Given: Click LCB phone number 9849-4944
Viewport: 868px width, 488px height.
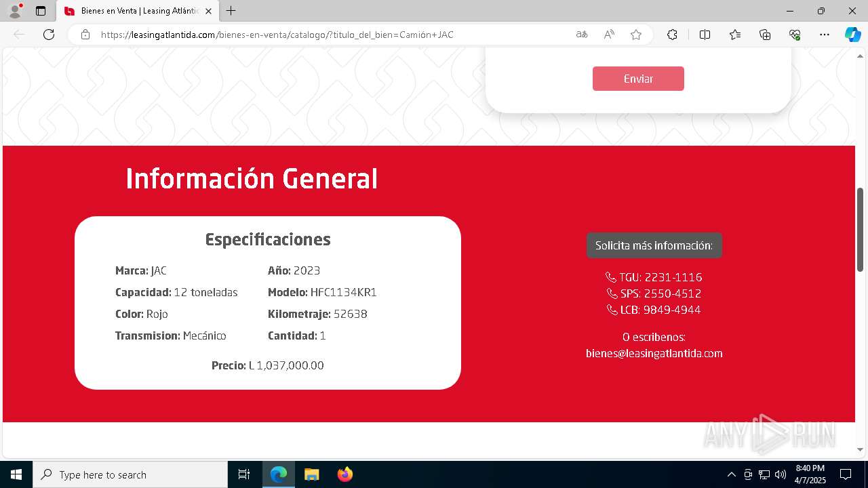Looking at the screenshot, I should 654,310.
